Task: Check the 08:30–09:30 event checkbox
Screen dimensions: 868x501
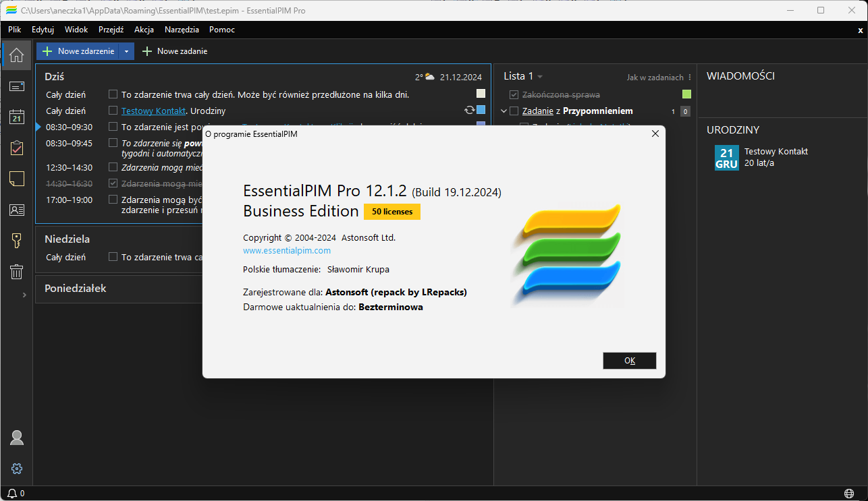Action: point(113,127)
